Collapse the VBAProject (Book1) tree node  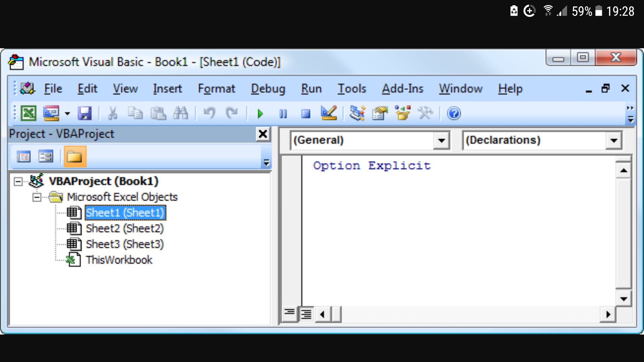[18, 182]
